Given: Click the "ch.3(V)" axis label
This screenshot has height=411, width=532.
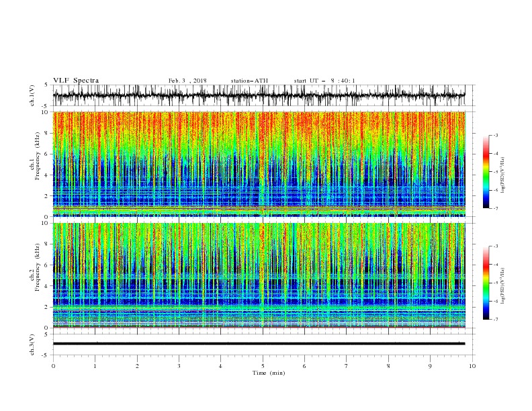Looking at the screenshot, I should (x=32, y=345).
